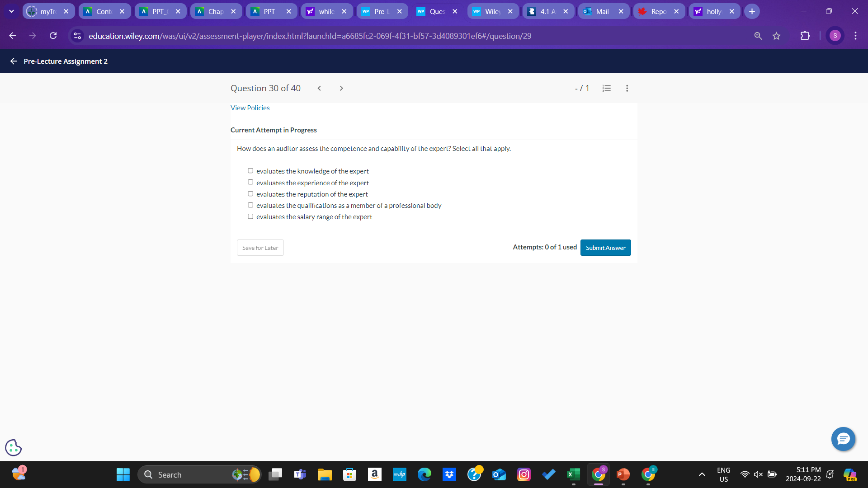Check 'evaluates the knowledge of the expert'

(250, 170)
